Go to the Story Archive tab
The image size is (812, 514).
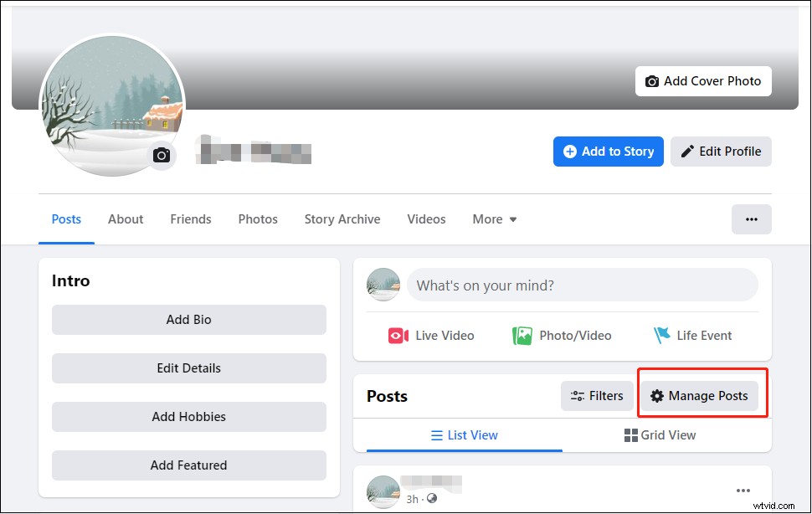(x=342, y=218)
